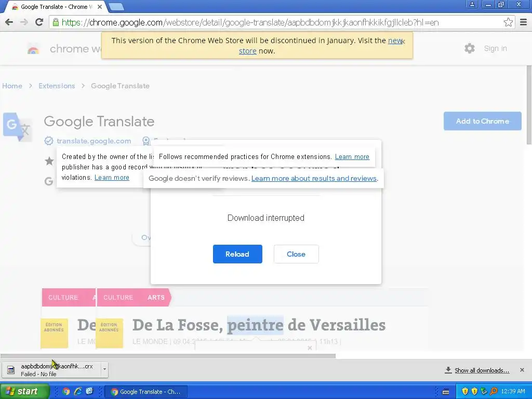Click Google Translate breadcrumb text

pos(120,86)
